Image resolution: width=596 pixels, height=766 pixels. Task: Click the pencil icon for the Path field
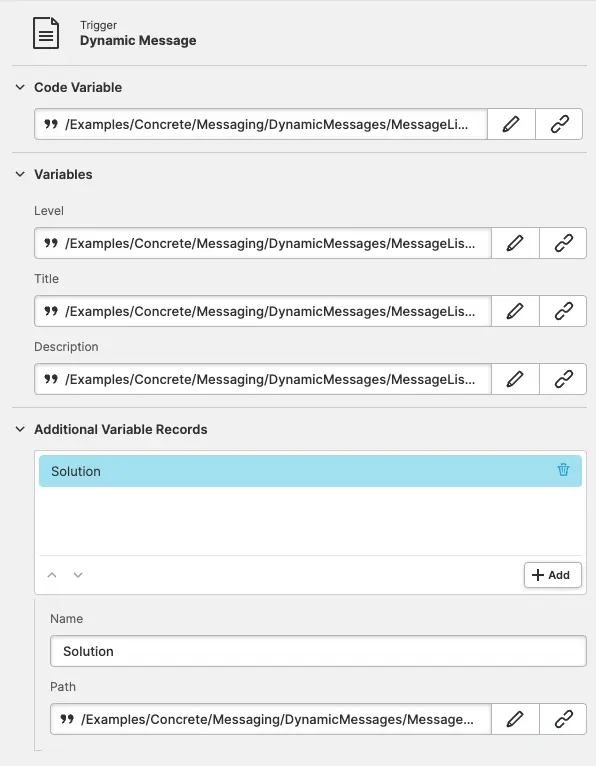point(515,719)
